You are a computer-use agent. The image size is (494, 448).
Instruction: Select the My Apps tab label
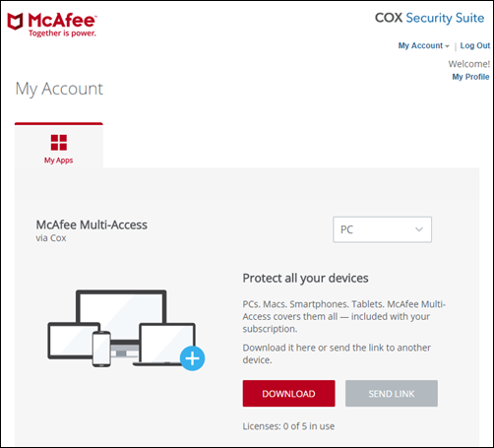click(59, 160)
